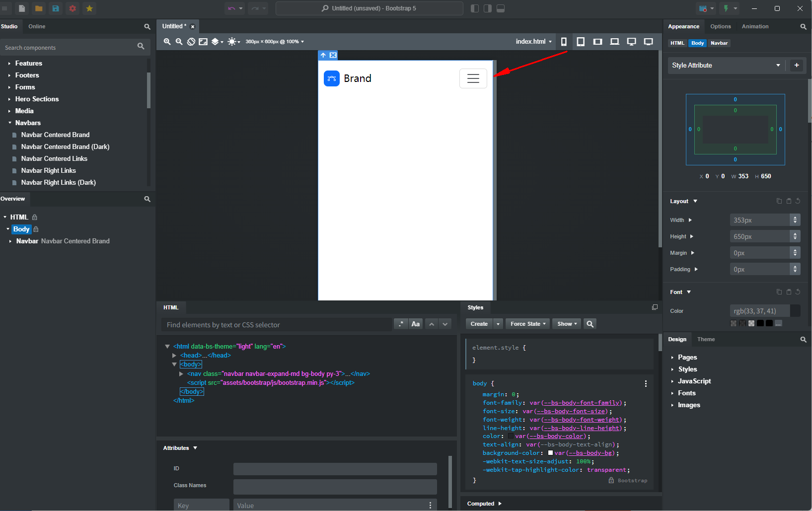812x511 pixels.
Task: Click the search icon in Styles toolbar
Action: point(590,324)
